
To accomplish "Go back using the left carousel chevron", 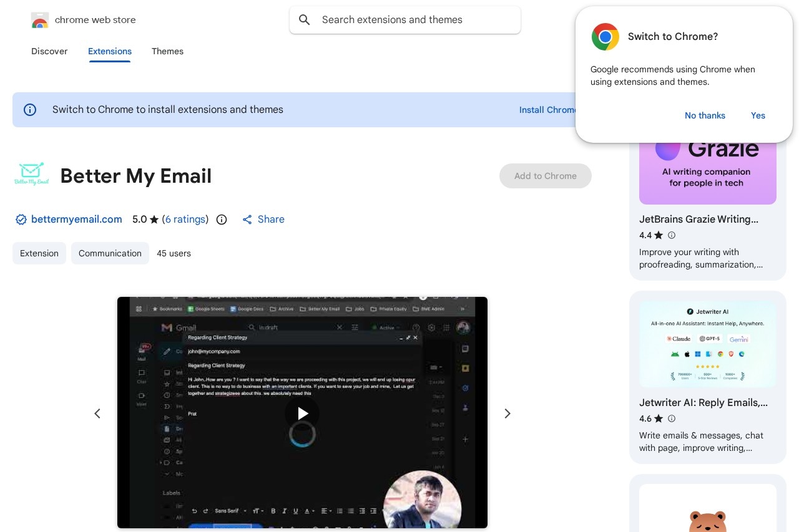I will [x=97, y=414].
